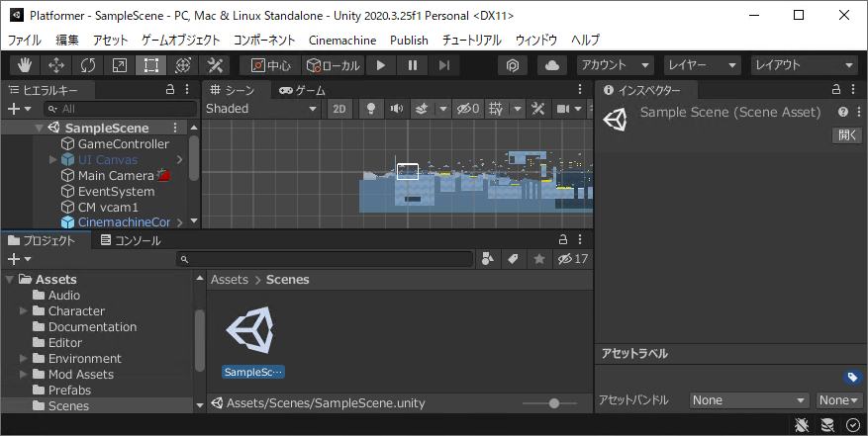The height and width of the screenshot is (436, 868).
Task: Open 編集 menu
Action: click(67, 41)
